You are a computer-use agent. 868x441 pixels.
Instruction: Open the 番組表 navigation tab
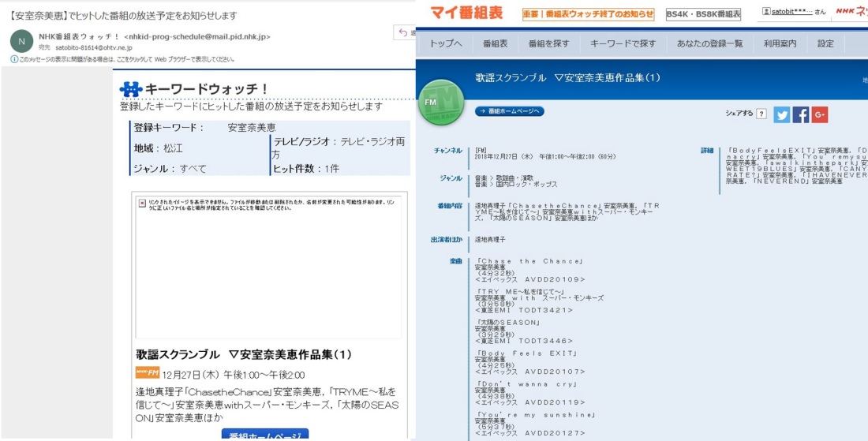click(x=495, y=43)
